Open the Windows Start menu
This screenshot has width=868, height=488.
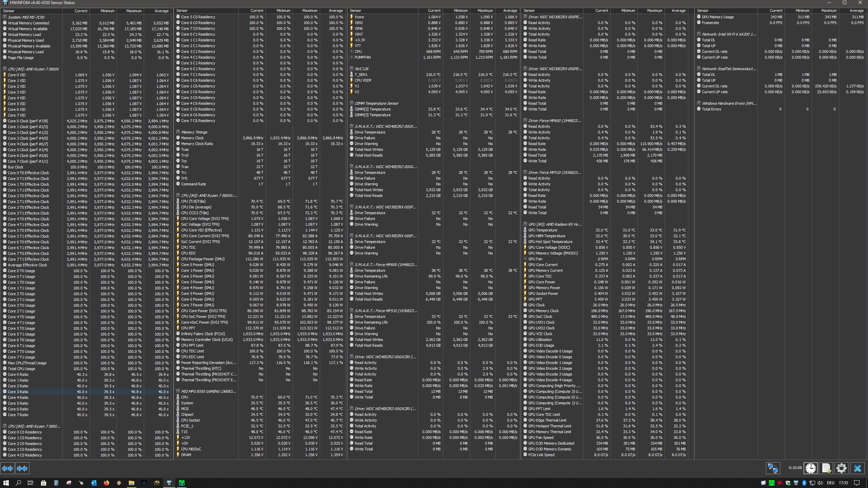coord(6,483)
